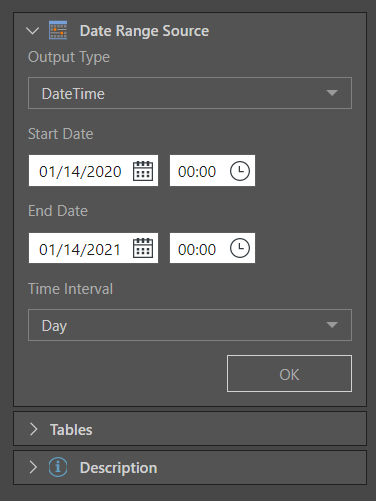Open the Start Date calendar picker
Image resolution: width=376 pixels, height=501 pixels.
pyautogui.click(x=143, y=171)
